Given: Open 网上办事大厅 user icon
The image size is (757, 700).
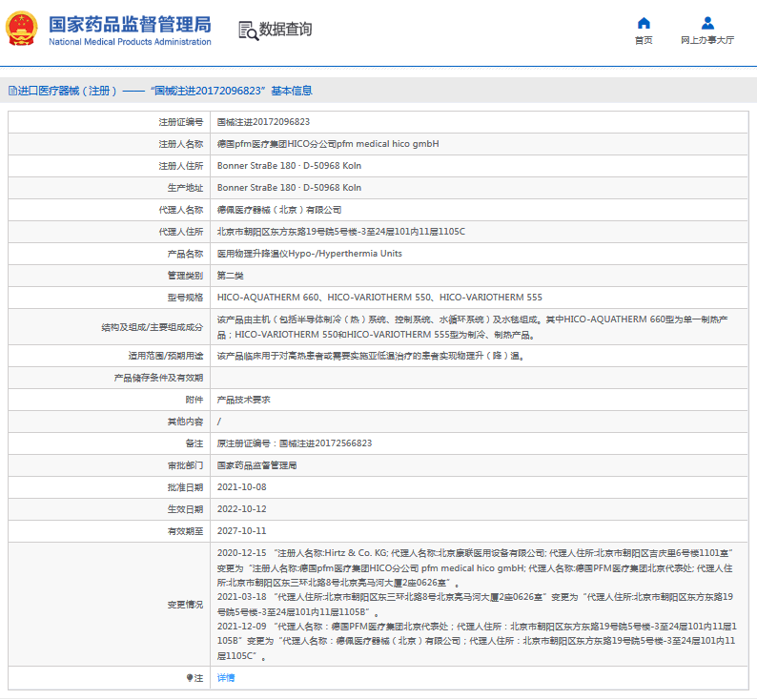Looking at the screenshot, I should pyautogui.click(x=707, y=23).
